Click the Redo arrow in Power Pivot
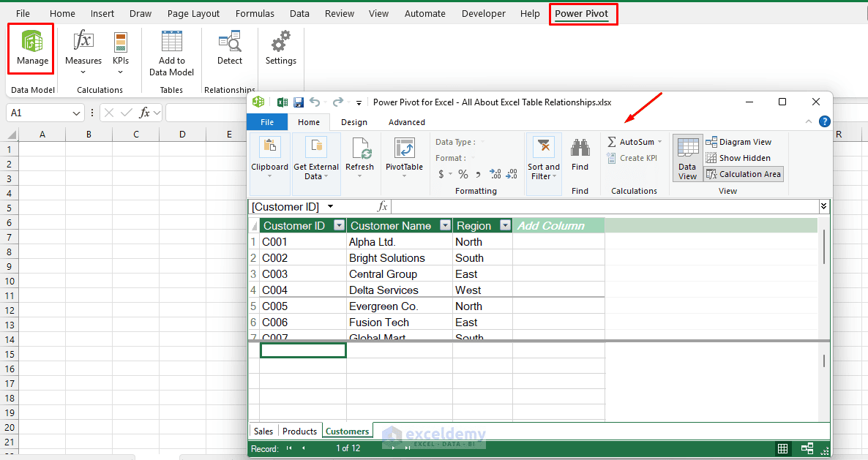The width and height of the screenshot is (868, 460). point(337,102)
